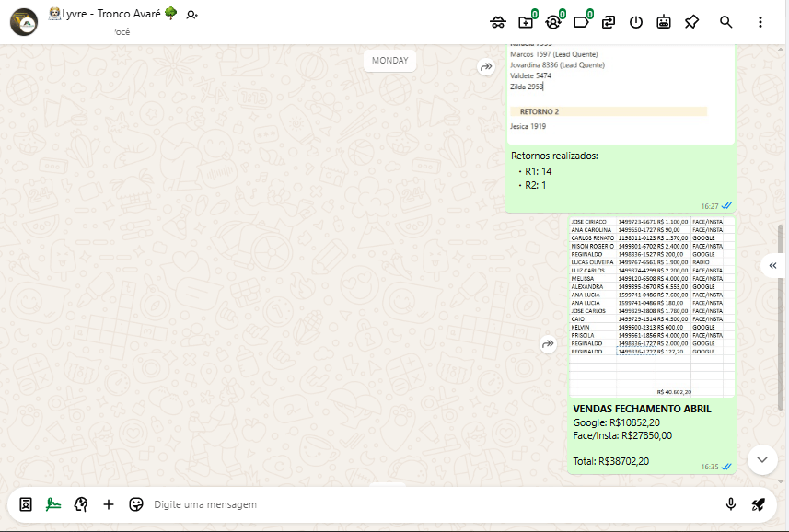Image resolution: width=789 pixels, height=532 pixels.
Task: Open the three-dot chat menu
Action: tap(760, 22)
